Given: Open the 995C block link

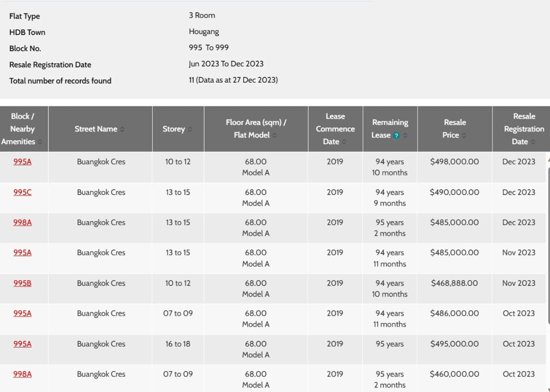Looking at the screenshot, I should [22, 192].
